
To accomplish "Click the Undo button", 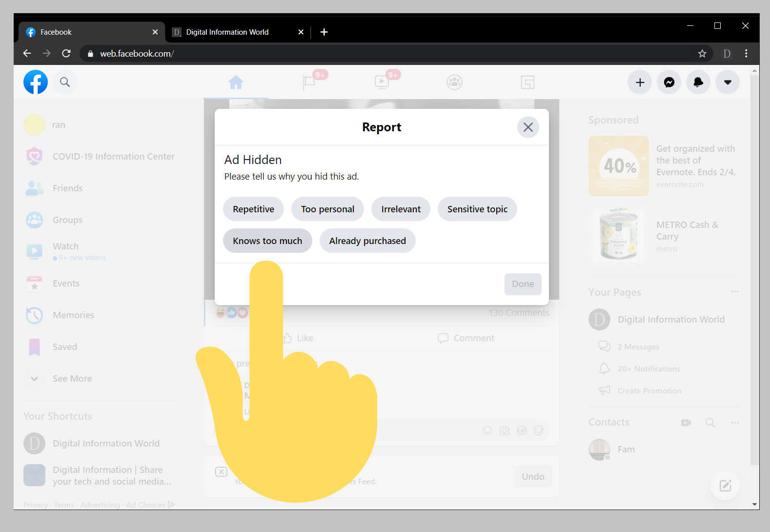I will [x=533, y=477].
